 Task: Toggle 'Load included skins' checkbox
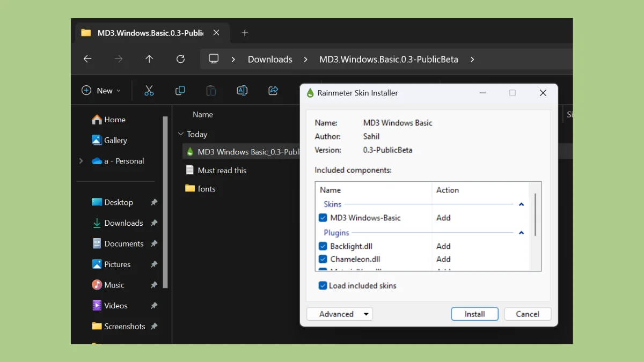tap(323, 286)
